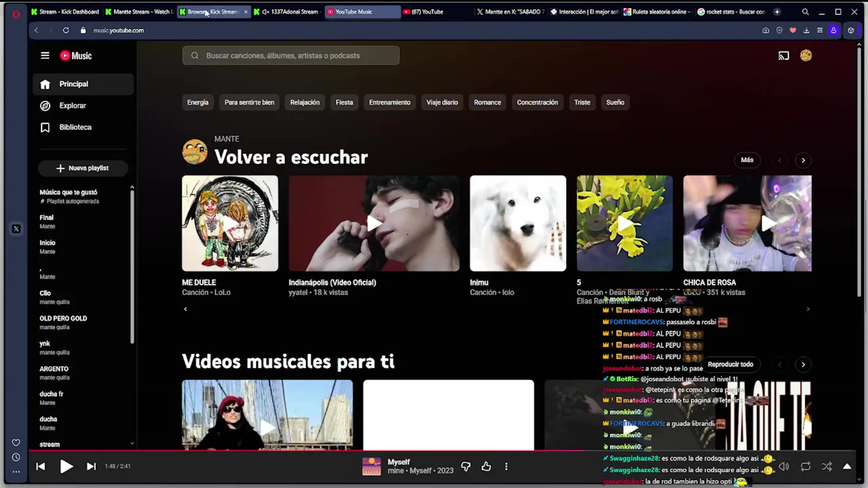Open more options for current song

point(506,466)
